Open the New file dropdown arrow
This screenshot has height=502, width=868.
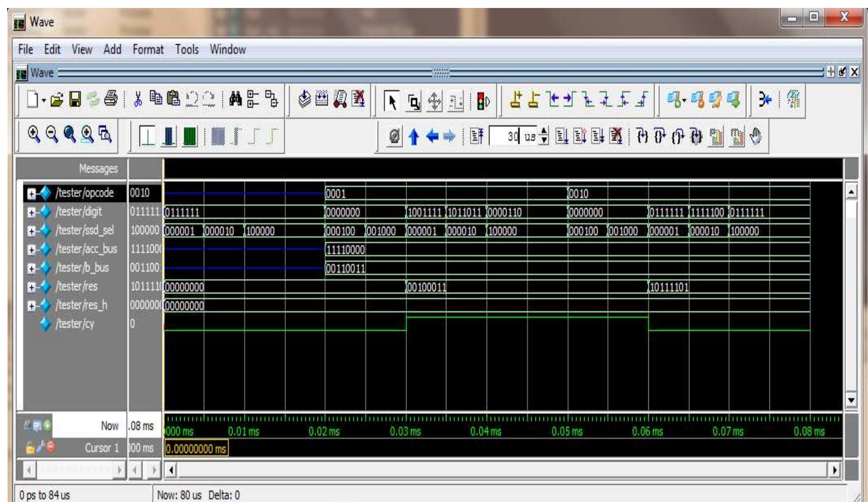click(x=44, y=101)
